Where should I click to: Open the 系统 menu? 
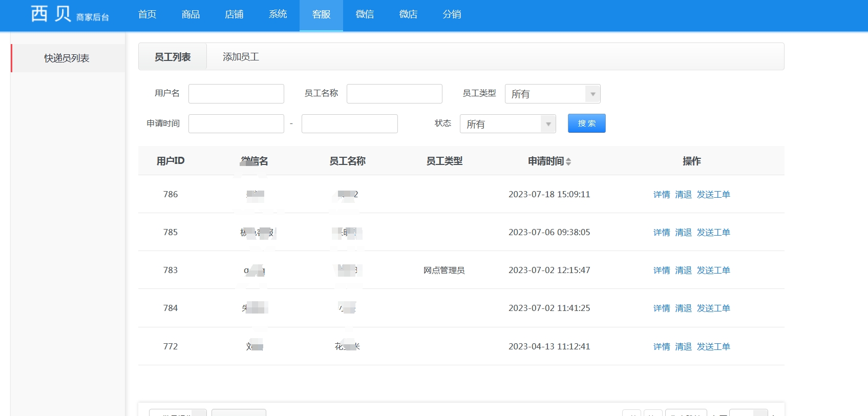tap(278, 14)
